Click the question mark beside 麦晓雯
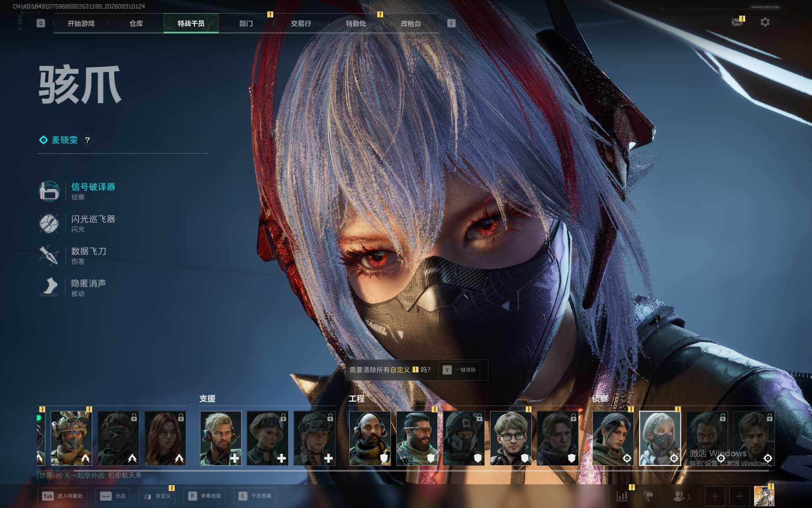The width and height of the screenshot is (812, 508). 88,140
